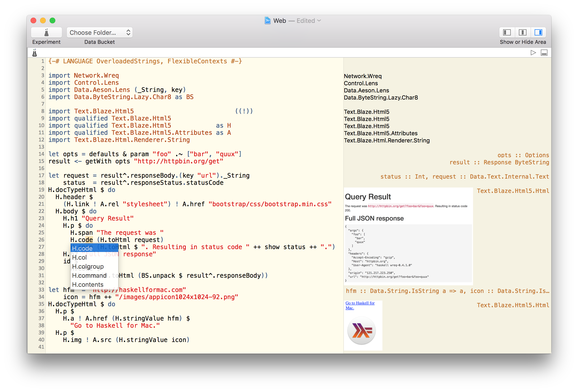Viewport: 578px width, 392px height.
Task: Open the Choose Folder data bucket dropdown
Action: point(99,32)
